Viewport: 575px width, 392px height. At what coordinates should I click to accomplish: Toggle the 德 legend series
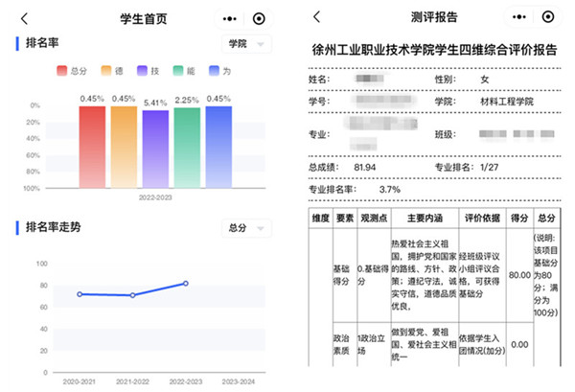pyautogui.click(x=113, y=71)
